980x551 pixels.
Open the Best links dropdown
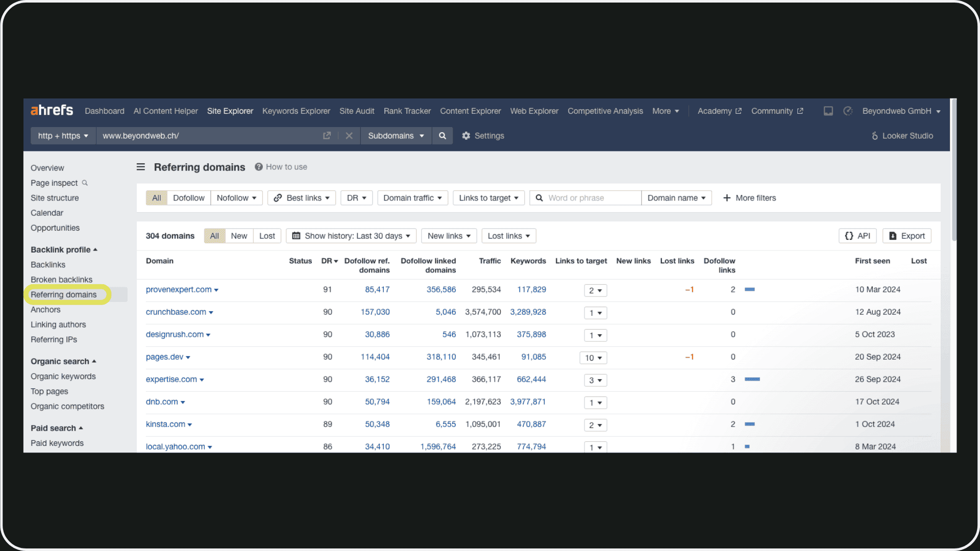tap(302, 198)
